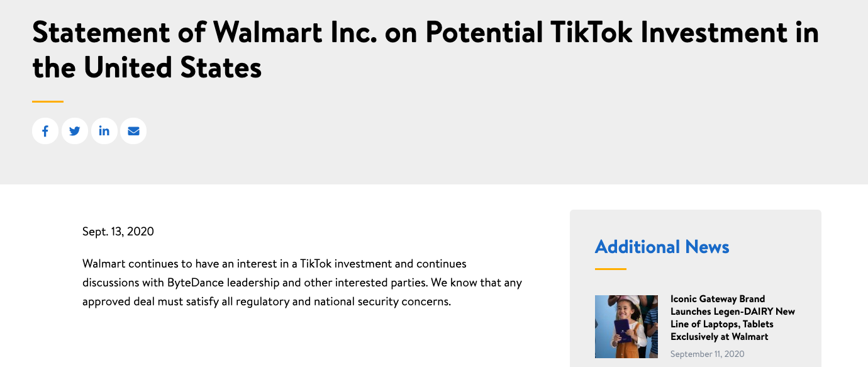Open thumbnail of girl holding purple tablet
868x367 pixels.
click(626, 327)
